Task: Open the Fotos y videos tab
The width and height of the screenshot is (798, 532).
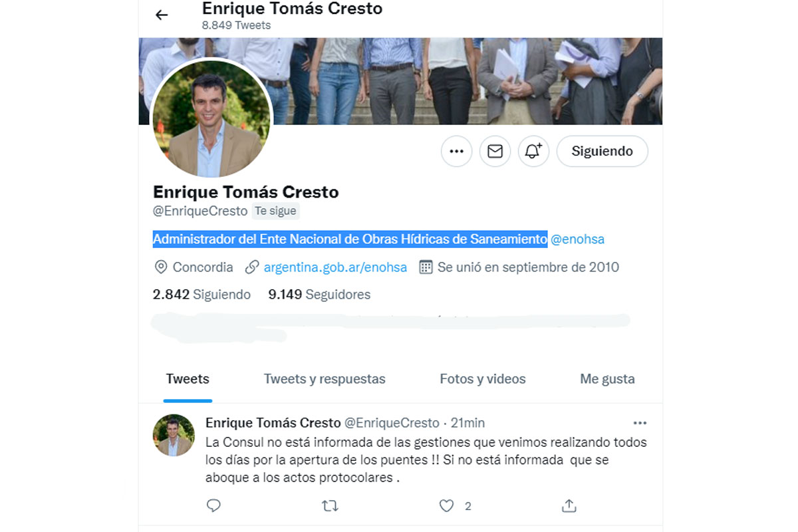Action: click(483, 379)
